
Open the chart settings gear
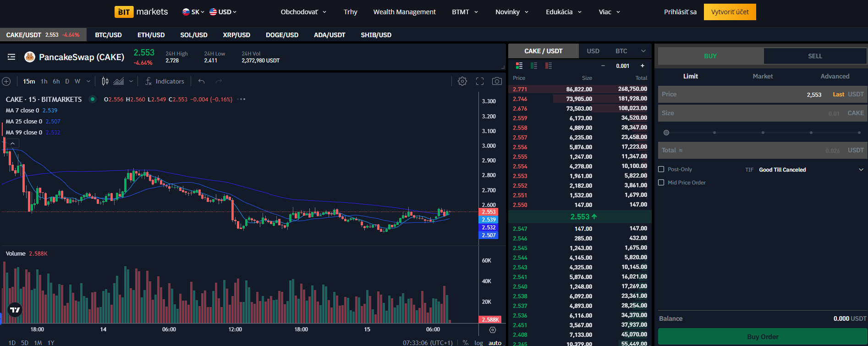(x=462, y=81)
